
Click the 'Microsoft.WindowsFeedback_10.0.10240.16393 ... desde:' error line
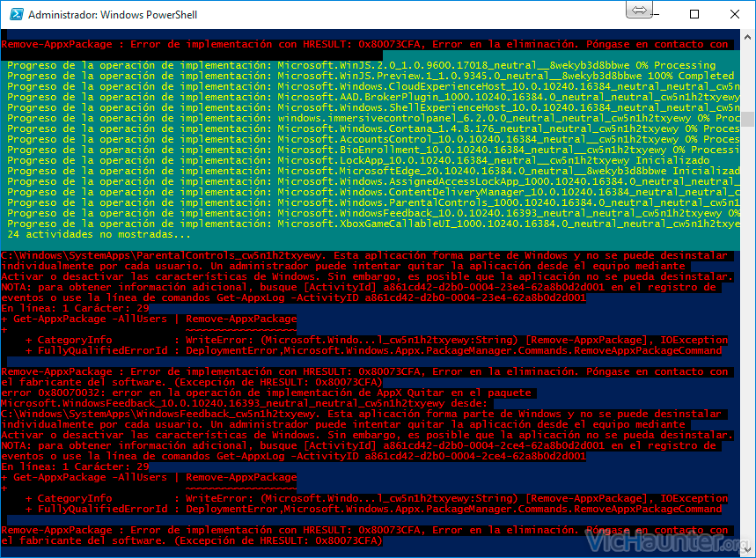[x=245, y=403]
